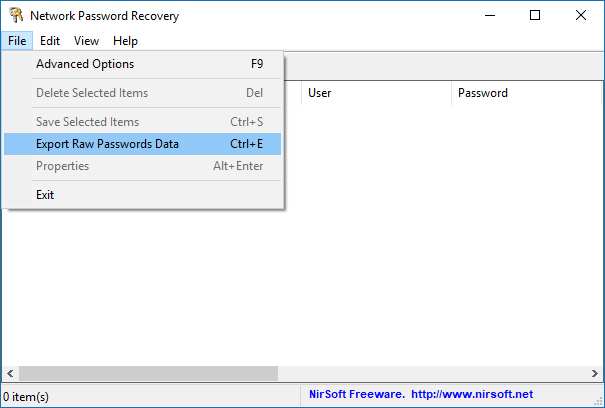The image size is (605, 408).
Task: Click the scrollbar right arrow
Action: click(x=595, y=373)
